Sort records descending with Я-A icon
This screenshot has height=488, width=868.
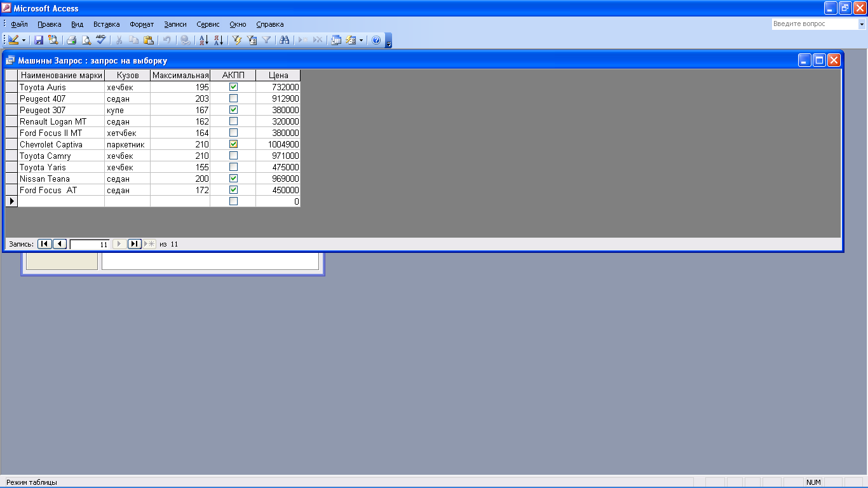(x=218, y=40)
